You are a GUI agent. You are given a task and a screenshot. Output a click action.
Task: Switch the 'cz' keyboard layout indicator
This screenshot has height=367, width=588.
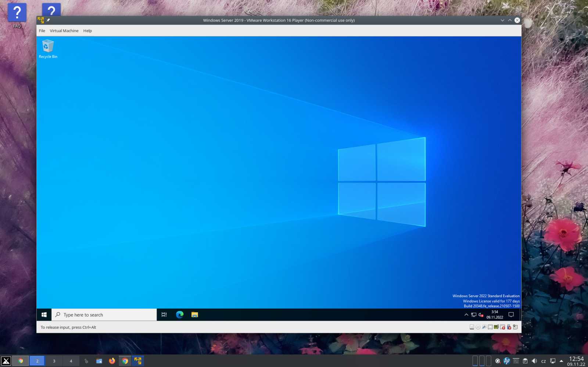[x=544, y=361]
